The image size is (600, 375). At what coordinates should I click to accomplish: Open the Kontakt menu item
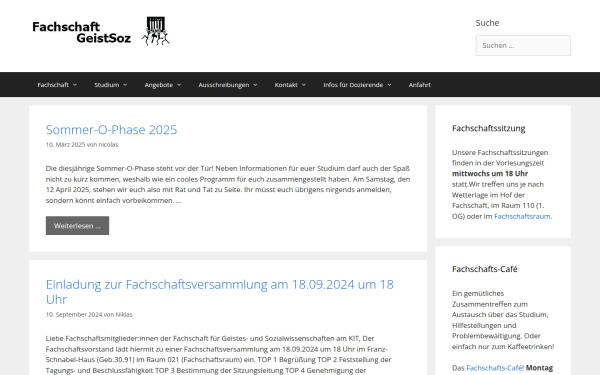coord(286,85)
